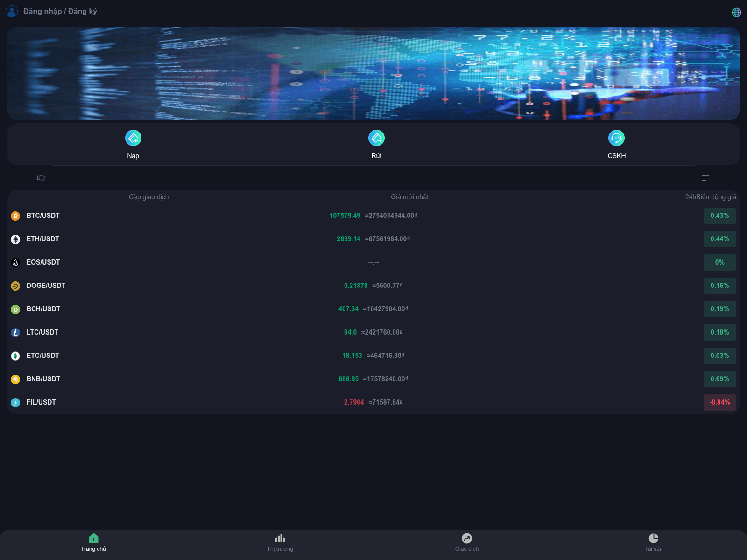This screenshot has width=747, height=560.
Task: Click the ETH/USDT 0.44% change badge
Action: 719,239
